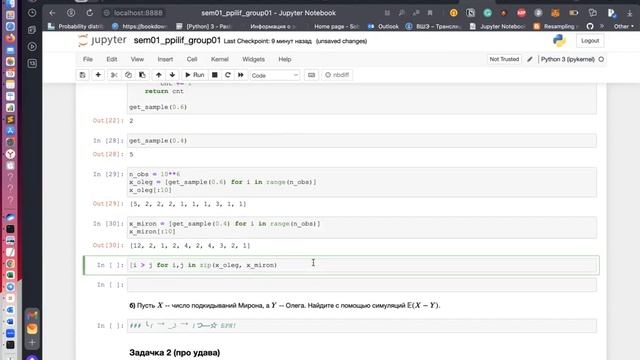The width and height of the screenshot is (640, 360).
Task: Open the Kernel menu
Action: (220, 59)
